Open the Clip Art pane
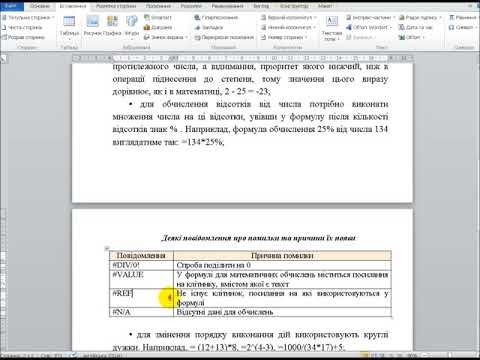Viewport: 480px width, 360px height. click(112, 26)
